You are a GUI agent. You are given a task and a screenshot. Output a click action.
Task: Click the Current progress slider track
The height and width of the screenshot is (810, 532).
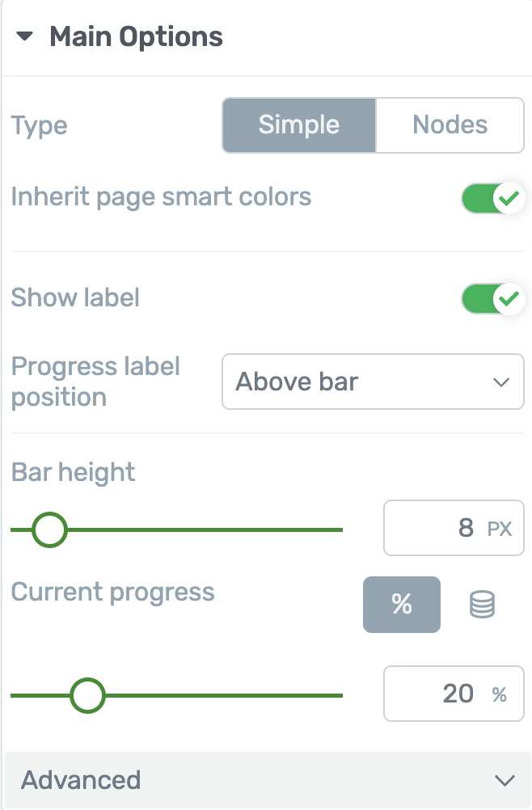(176, 696)
